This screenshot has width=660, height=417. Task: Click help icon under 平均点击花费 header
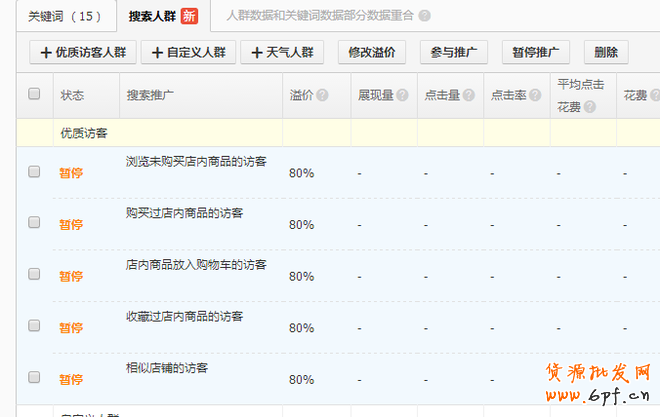[x=589, y=107]
